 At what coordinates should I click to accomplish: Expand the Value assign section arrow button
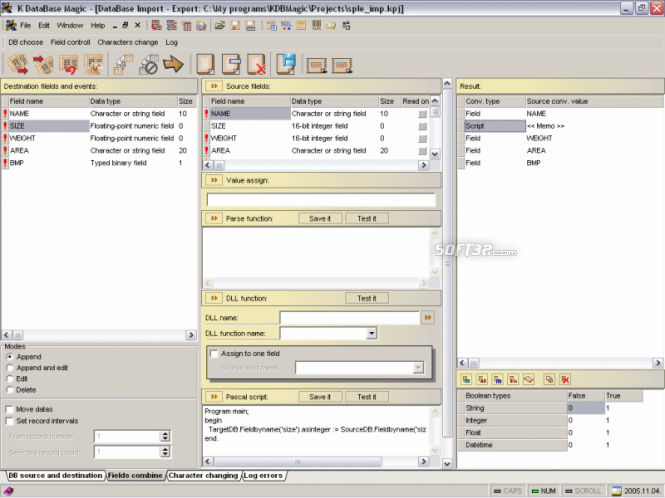pyautogui.click(x=214, y=180)
